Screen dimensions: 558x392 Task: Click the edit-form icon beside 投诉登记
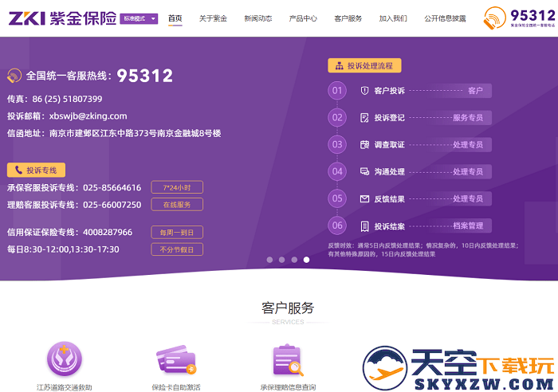tap(364, 118)
